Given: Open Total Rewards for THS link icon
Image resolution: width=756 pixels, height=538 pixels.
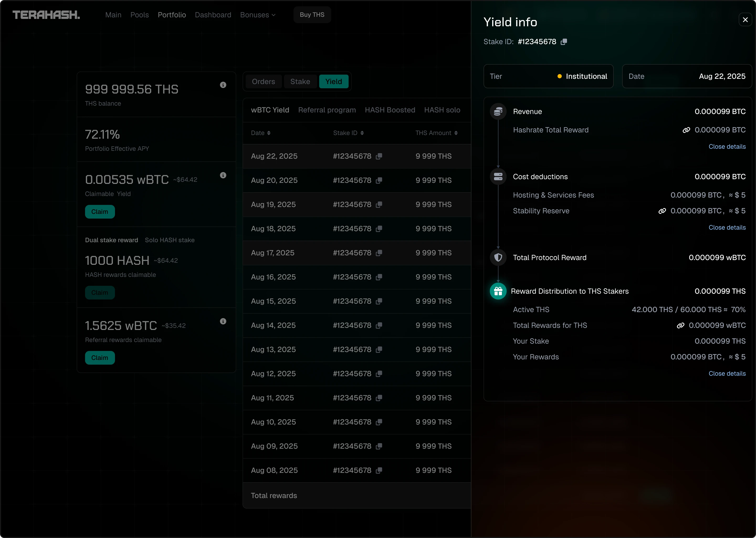Looking at the screenshot, I should [x=680, y=326].
